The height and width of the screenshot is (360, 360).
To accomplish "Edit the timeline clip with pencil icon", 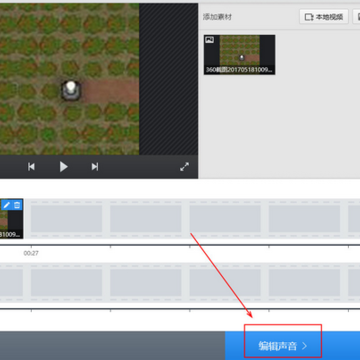I will coord(6,205).
